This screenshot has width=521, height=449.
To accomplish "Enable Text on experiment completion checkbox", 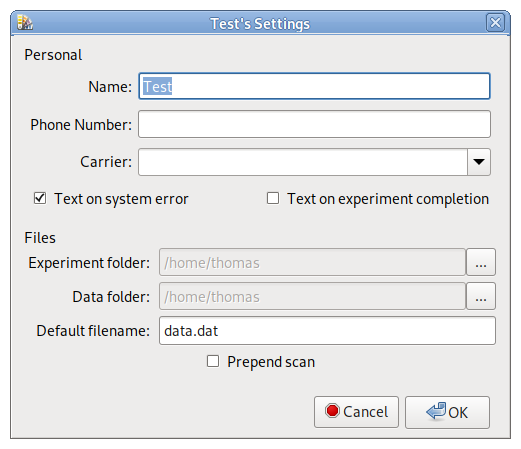I will pos(273,198).
